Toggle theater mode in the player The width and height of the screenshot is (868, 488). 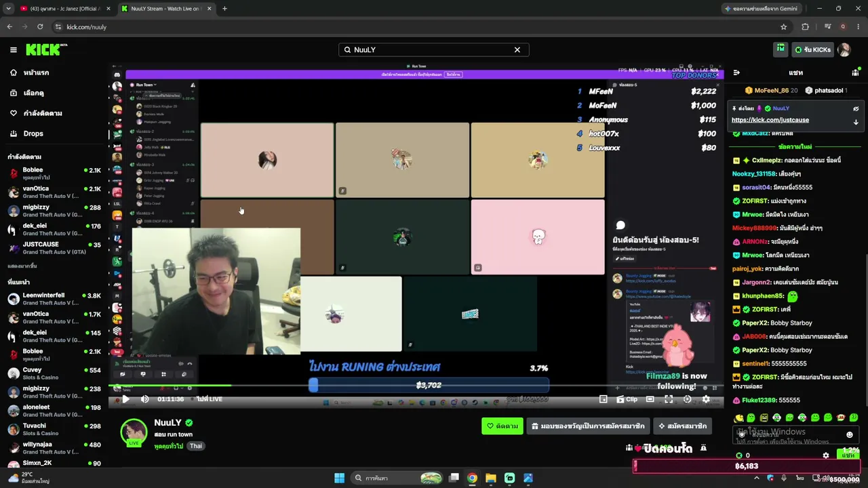coord(650,399)
